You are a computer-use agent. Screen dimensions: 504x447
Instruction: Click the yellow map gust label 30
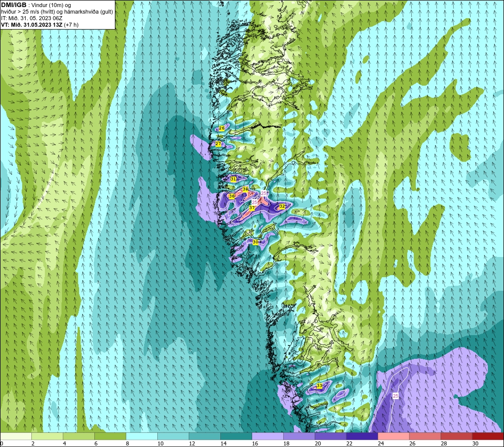(x=256, y=242)
